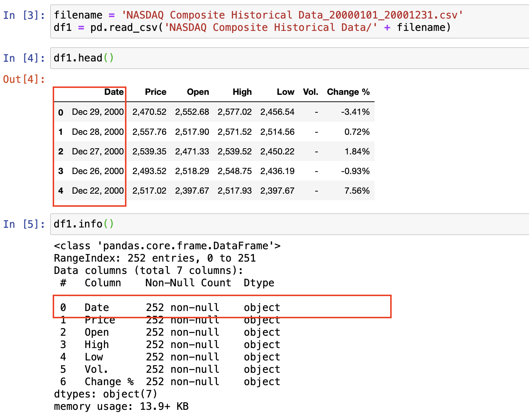Screen dimensions: 529x420
Task: Click the High row in info output
Action: (x=170, y=345)
